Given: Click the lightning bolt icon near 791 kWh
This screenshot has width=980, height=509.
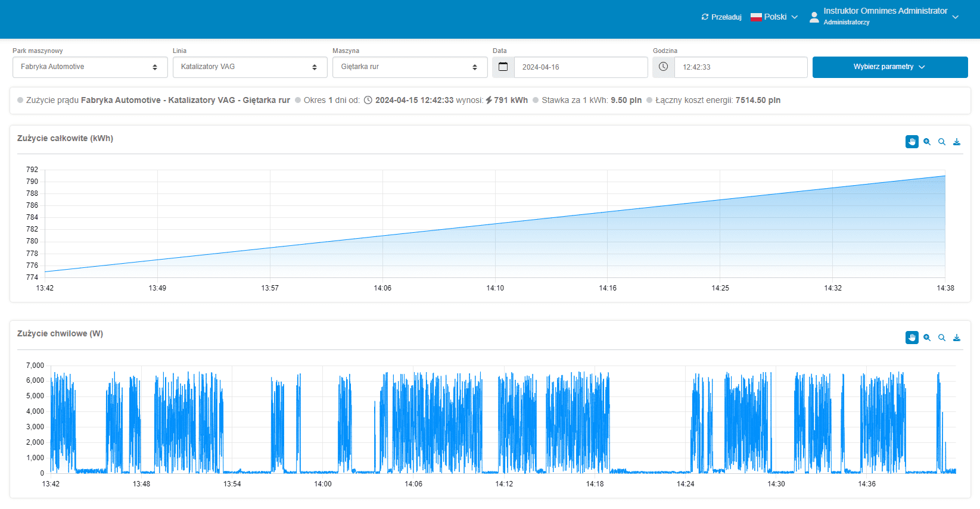Looking at the screenshot, I should coord(489,100).
